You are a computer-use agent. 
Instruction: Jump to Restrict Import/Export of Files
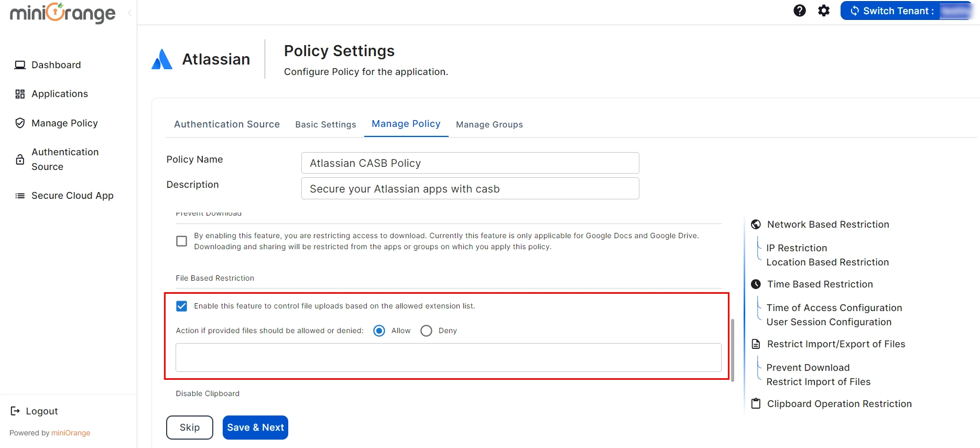pos(836,344)
